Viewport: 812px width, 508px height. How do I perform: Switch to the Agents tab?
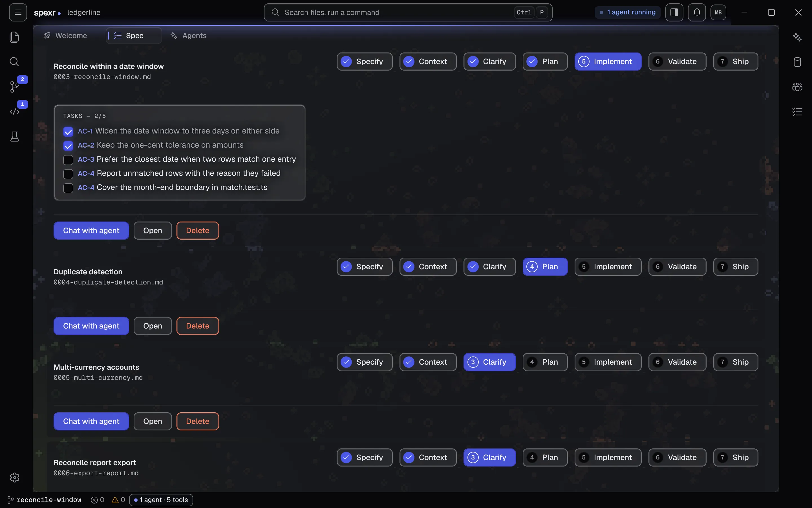click(189, 36)
